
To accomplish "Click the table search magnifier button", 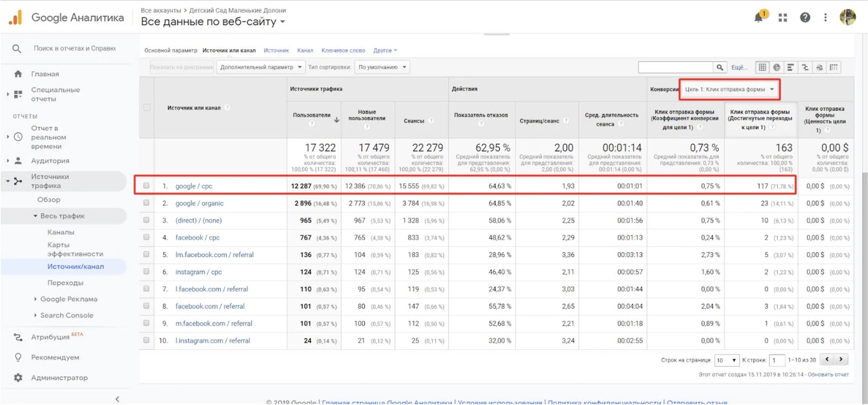I will click(720, 67).
